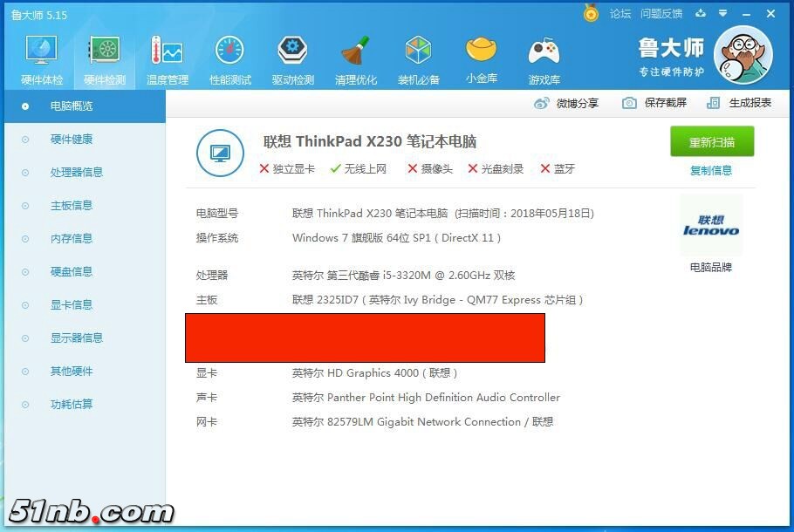Open the 装机必备 essential software icon
794x532 pixels.
coord(419,59)
